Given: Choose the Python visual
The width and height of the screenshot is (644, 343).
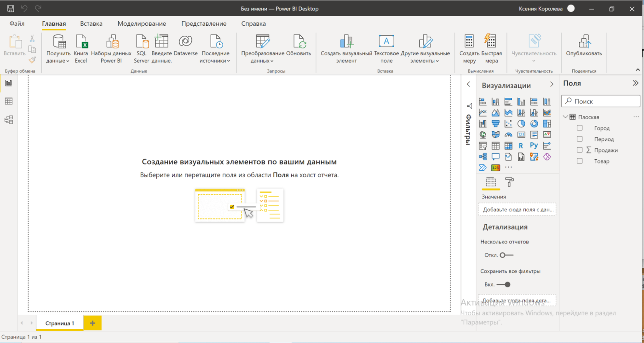Looking at the screenshot, I should (534, 146).
